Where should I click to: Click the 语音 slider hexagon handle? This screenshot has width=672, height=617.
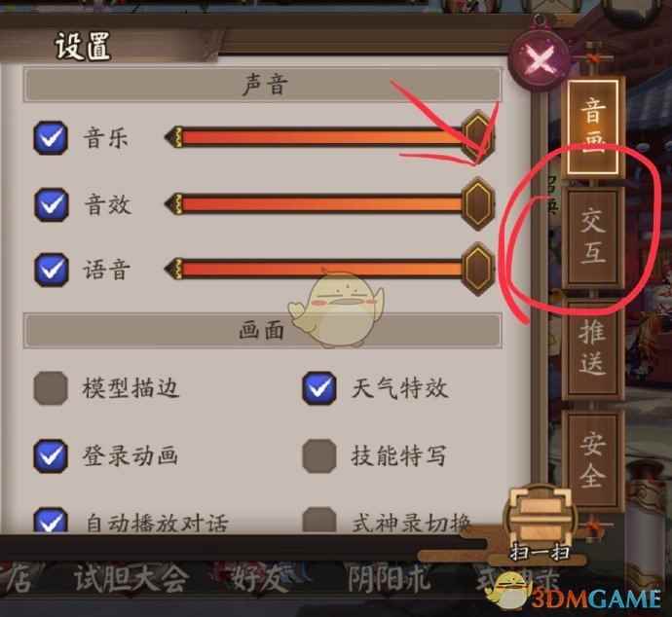pyautogui.click(x=478, y=269)
